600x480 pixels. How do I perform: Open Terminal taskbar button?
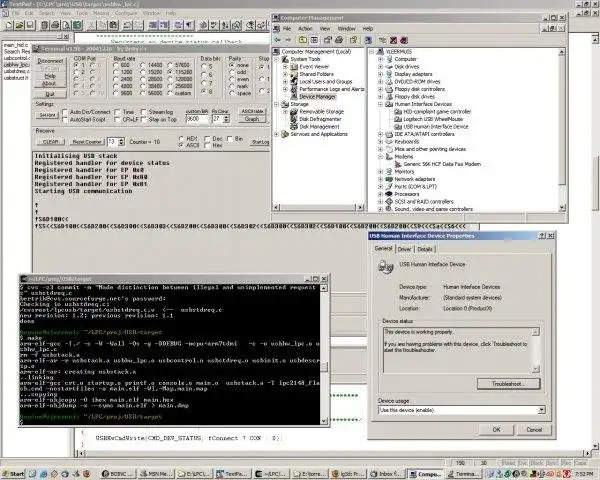(463, 473)
